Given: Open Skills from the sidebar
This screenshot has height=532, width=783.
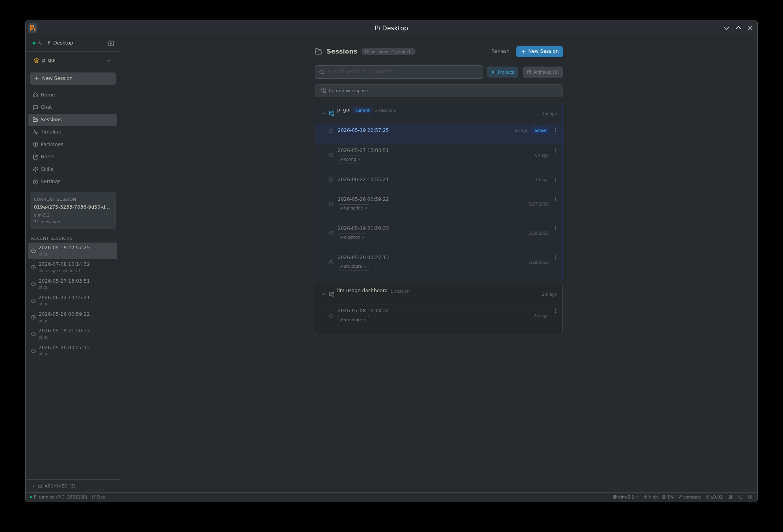Looking at the screenshot, I should tap(72, 169).
